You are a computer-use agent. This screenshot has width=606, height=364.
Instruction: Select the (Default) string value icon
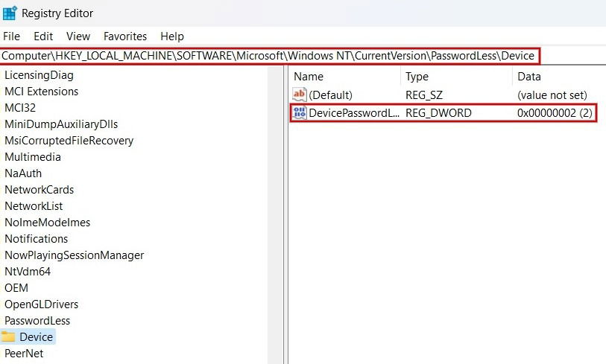(x=300, y=95)
